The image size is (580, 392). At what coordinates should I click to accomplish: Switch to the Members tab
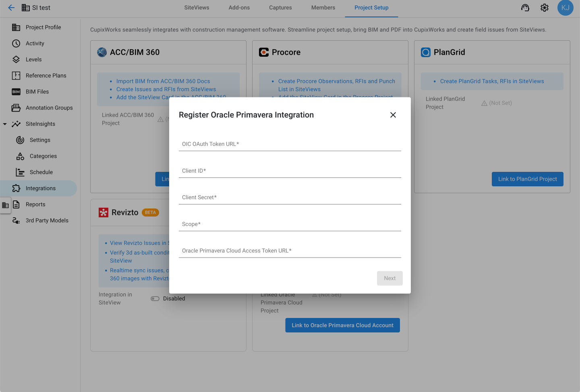(x=323, y=8)
